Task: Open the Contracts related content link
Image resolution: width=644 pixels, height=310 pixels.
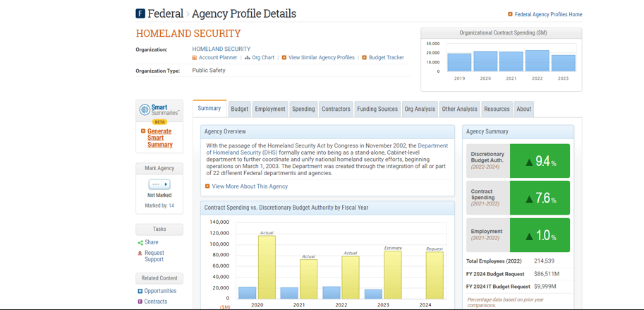Action: 156,302
